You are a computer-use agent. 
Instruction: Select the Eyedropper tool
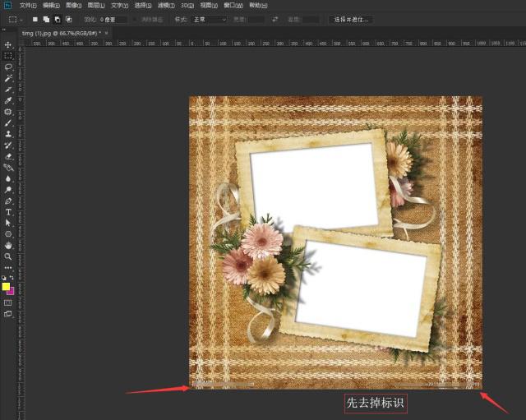click(x=8, y=100)
